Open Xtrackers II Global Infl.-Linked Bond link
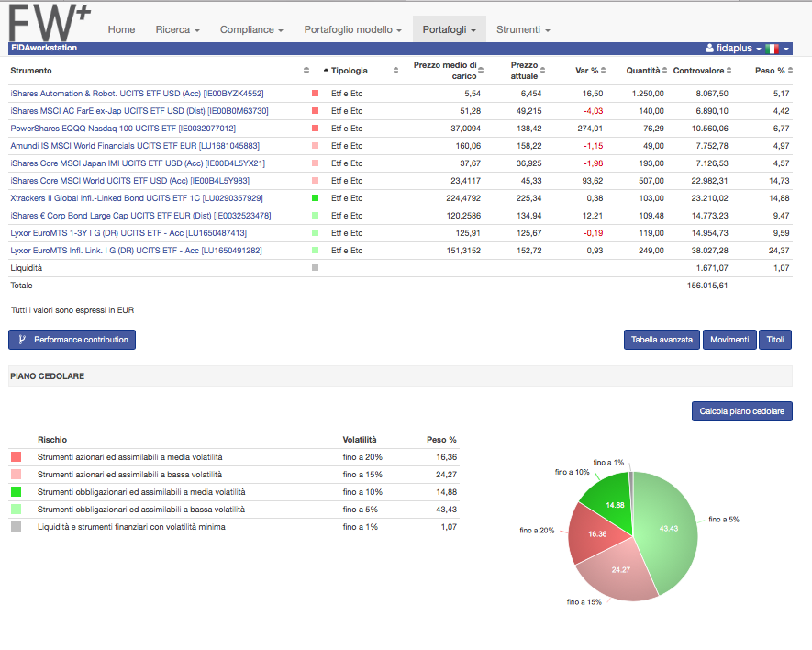 [137, 198]
